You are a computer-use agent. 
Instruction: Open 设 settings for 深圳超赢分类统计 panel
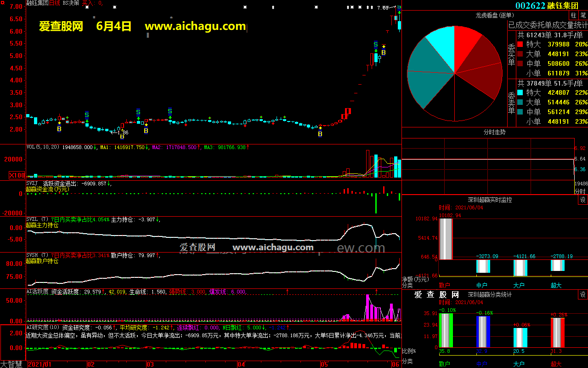582,294
